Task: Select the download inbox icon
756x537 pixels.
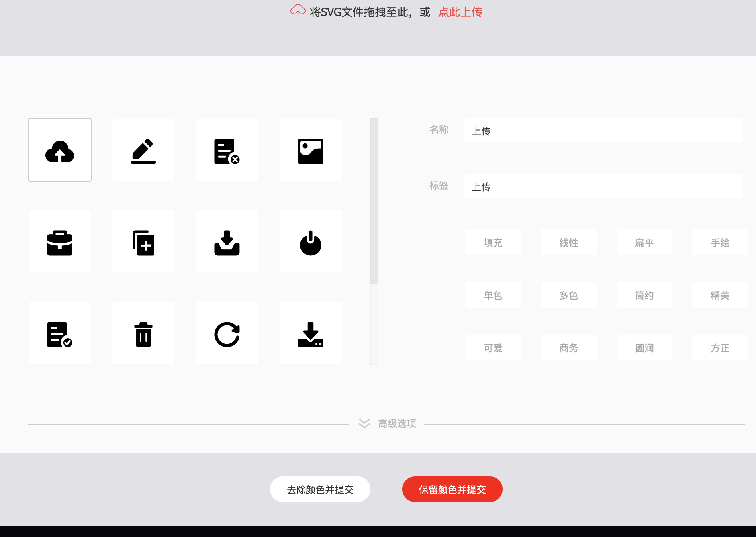Action: 227,241
